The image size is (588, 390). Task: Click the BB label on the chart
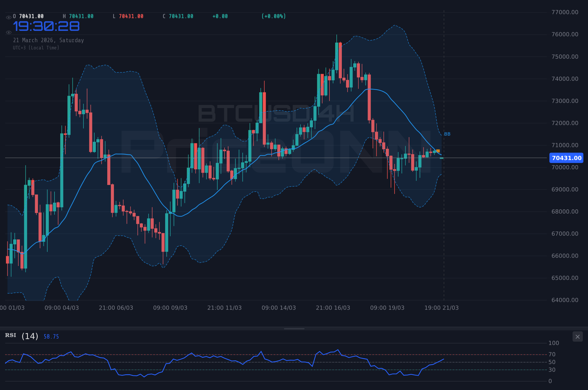(x=447, y=134)
